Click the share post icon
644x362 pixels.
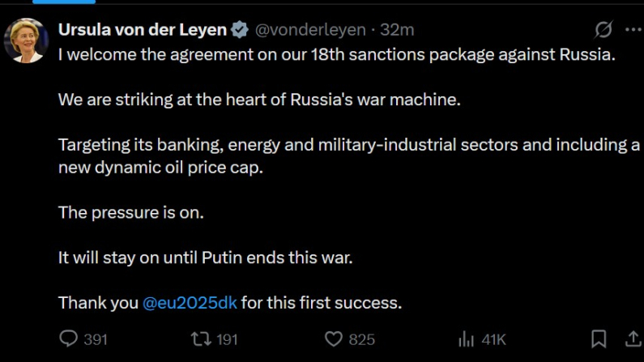[x=633, y=339]
